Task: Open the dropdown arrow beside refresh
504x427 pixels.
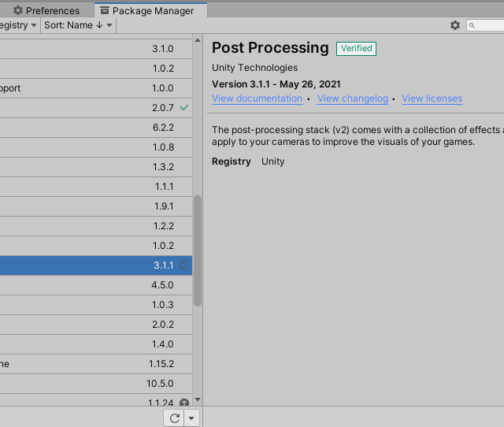Action: pos(191,418)
